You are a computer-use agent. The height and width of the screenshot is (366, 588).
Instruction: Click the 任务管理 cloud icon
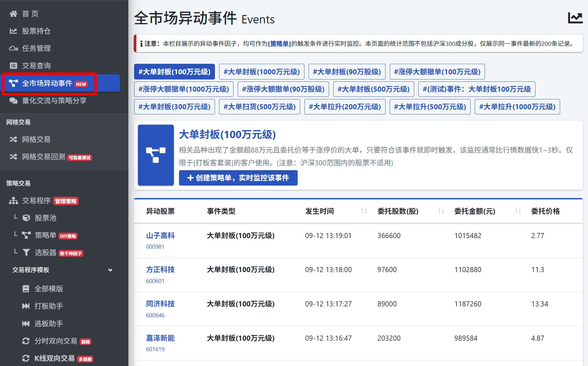tap(13, 48)
